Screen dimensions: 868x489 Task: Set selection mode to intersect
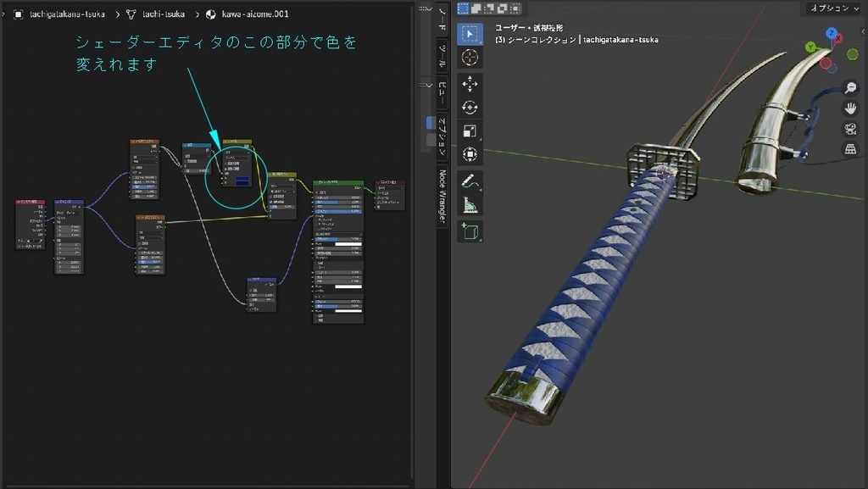coord(515,8)
